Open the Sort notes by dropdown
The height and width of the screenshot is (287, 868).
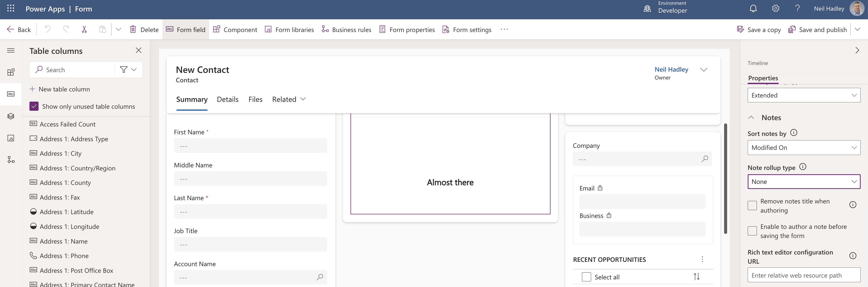[804, 148]
